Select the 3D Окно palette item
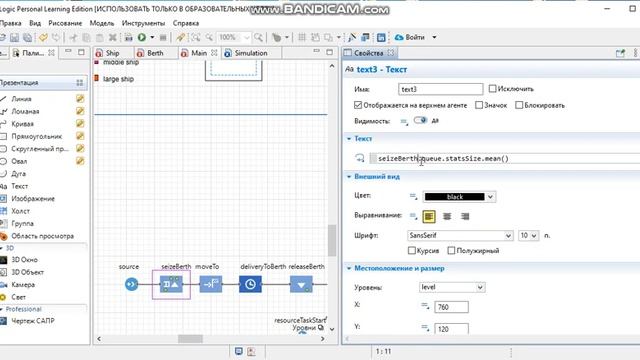This screenshot has width=640, height=360. click(x=24, y=260)
